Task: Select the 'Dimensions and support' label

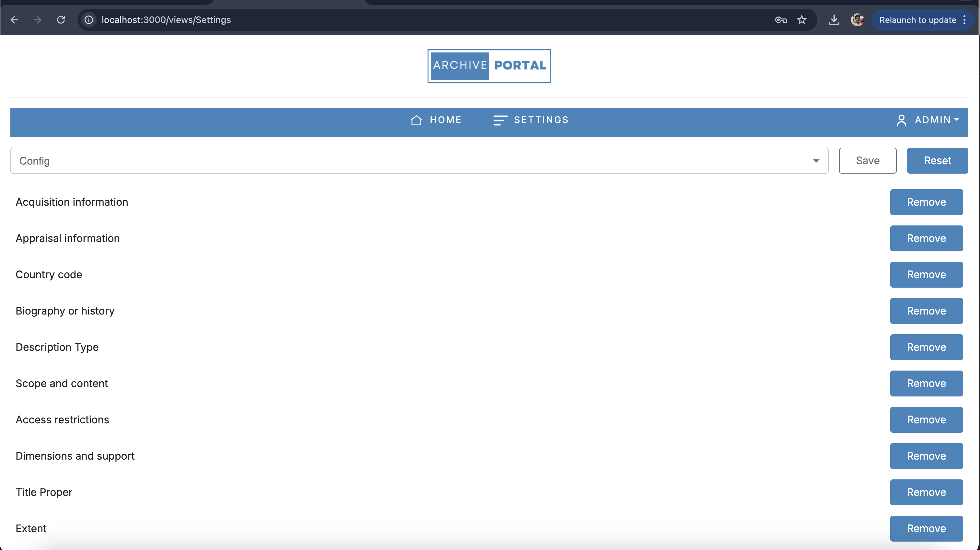Action: point(75,456)
